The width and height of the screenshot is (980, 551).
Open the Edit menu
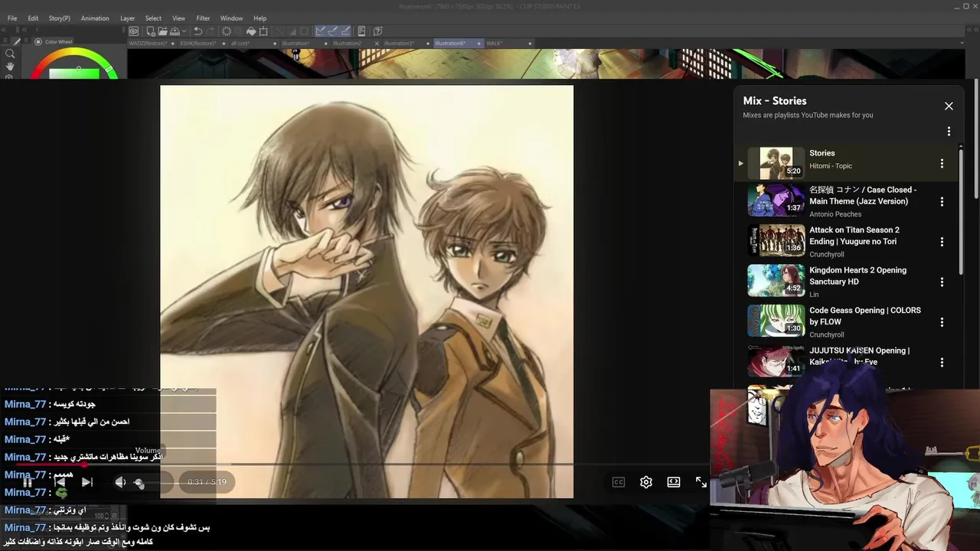click(x=33, y=18)
